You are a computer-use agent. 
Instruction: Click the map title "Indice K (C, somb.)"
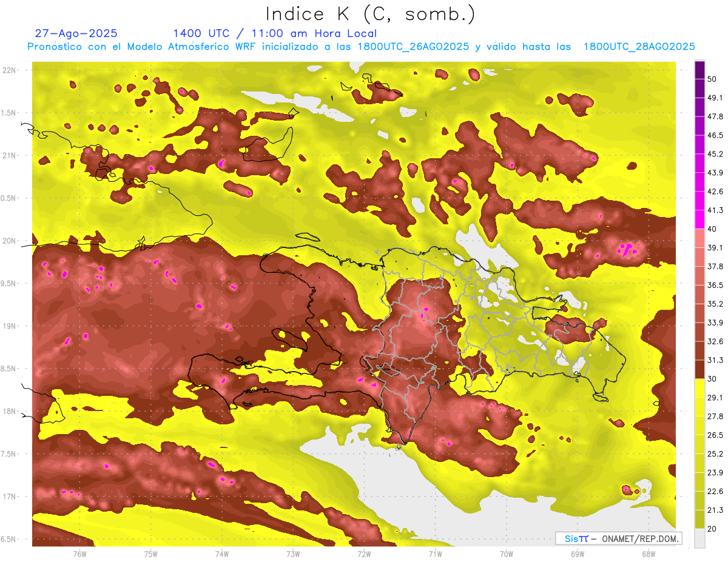click(x=370, y=14)
